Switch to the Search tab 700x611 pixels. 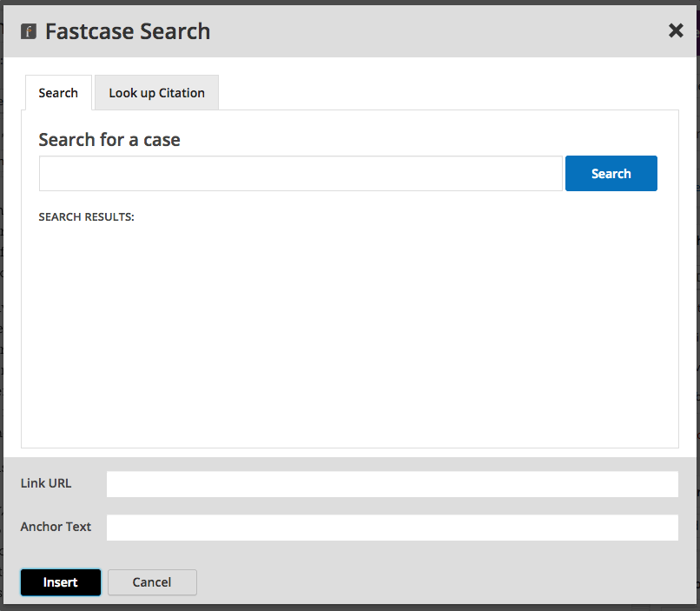coord(58,93)
